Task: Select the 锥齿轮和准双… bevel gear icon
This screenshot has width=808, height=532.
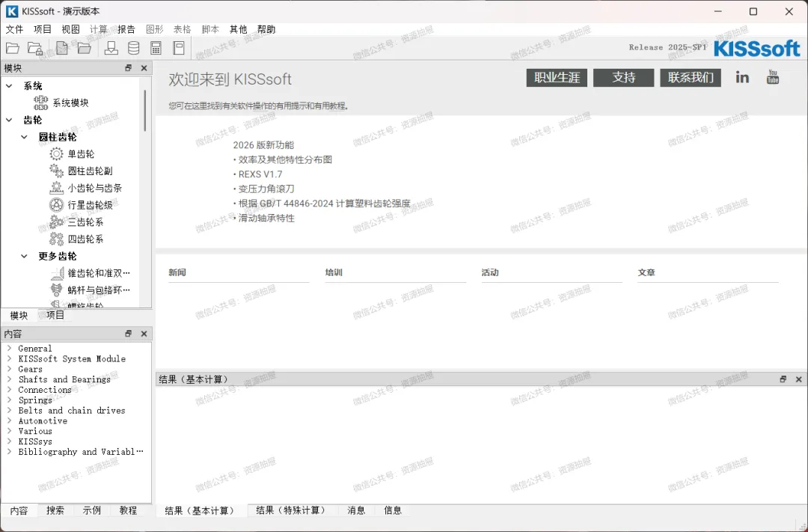Action: click(56, 272)
